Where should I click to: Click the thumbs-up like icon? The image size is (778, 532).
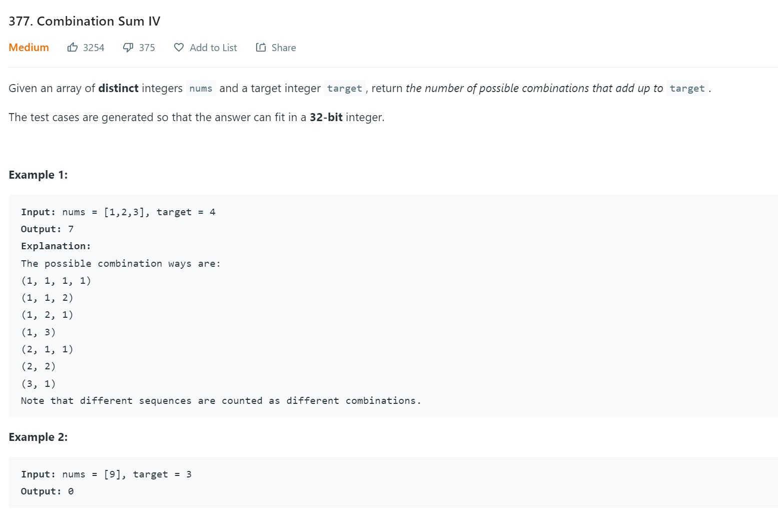point(73,48)
